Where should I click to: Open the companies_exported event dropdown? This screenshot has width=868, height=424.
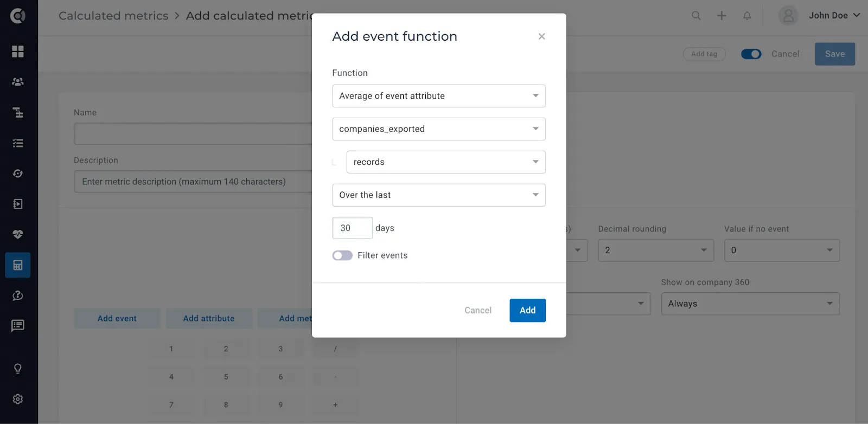pyautogui.click(x=439, y=129)
